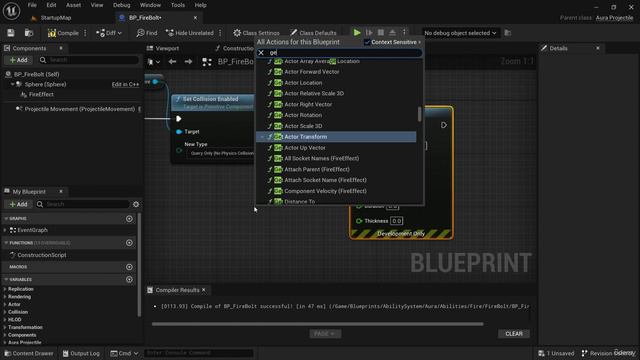Click the Eject from player icon
This screenshot has height=360, width=640.
pyautogui.click(x=392, y=33)
